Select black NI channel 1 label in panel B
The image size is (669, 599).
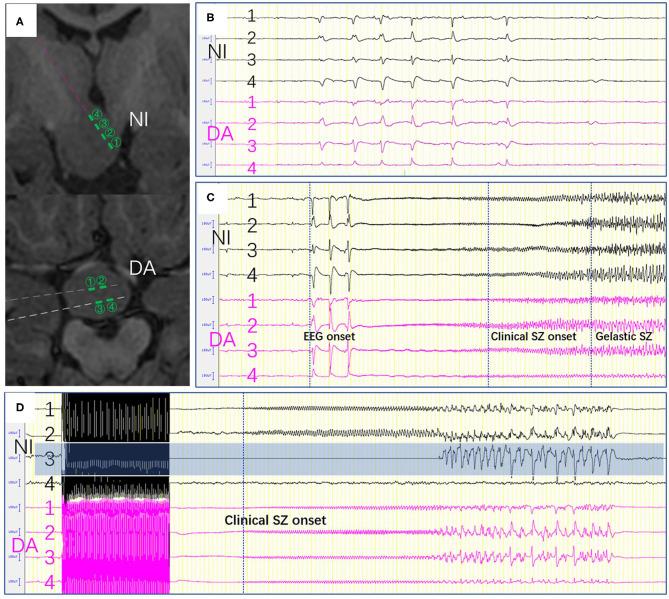click(251, 17)
